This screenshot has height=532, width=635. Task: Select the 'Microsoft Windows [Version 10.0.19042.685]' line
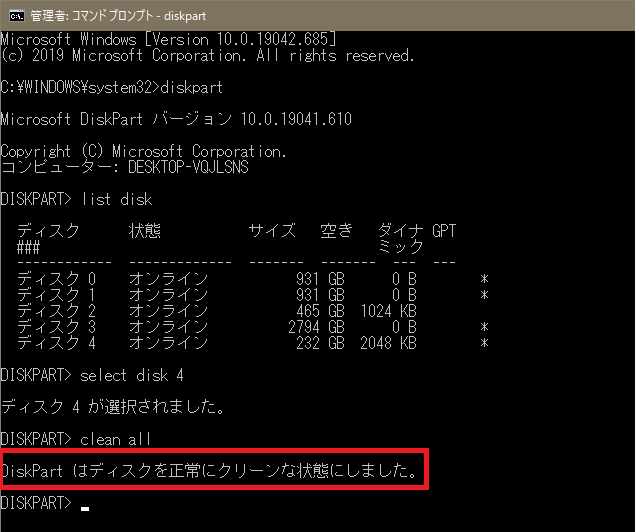pyautogui.click(x=168, y=39)
